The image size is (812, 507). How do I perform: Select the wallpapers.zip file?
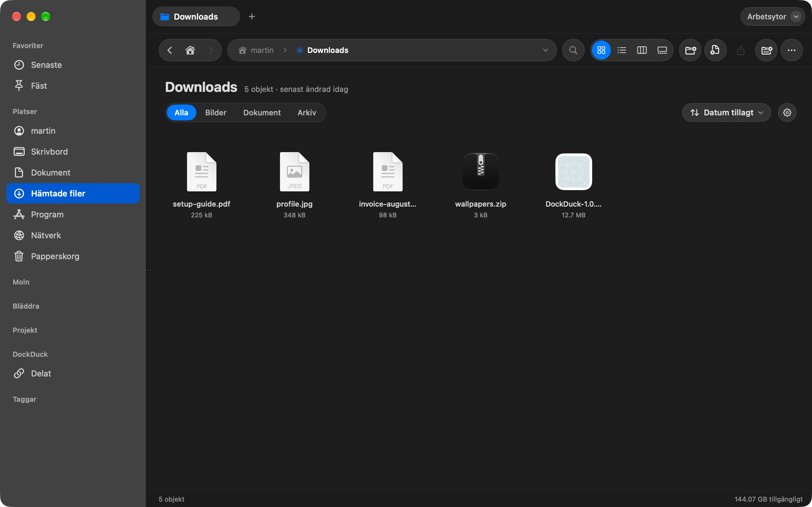point(481,185)
